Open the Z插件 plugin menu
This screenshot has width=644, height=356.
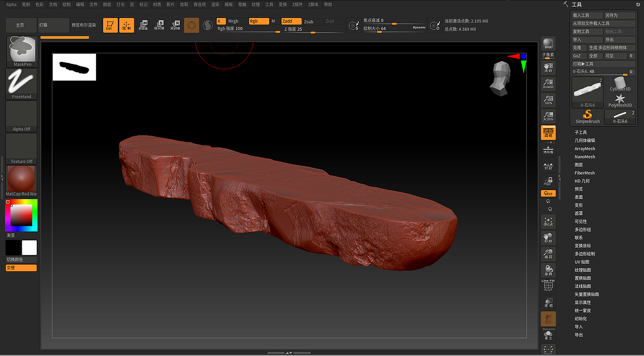coord(297,5)
